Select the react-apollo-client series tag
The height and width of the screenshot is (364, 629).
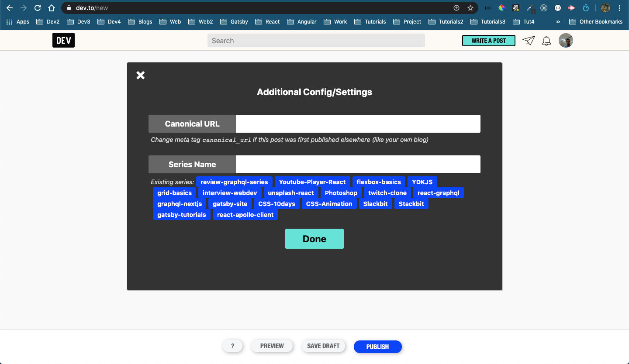point(245,215)
